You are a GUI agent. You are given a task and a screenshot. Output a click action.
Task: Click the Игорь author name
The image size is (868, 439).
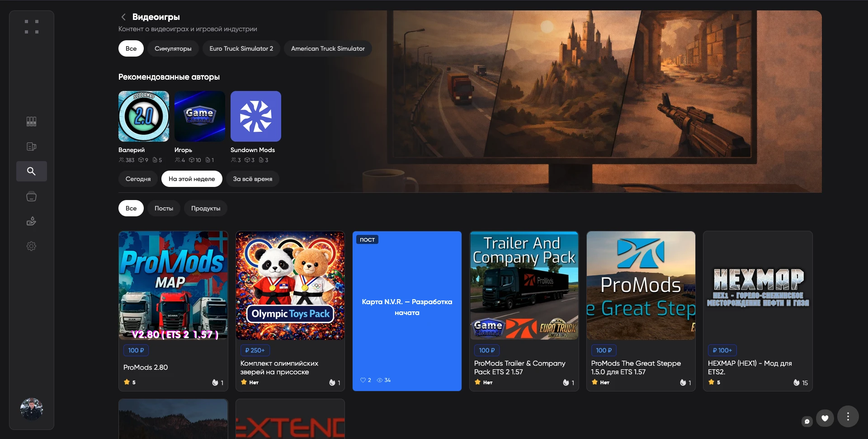coord(183,150)
